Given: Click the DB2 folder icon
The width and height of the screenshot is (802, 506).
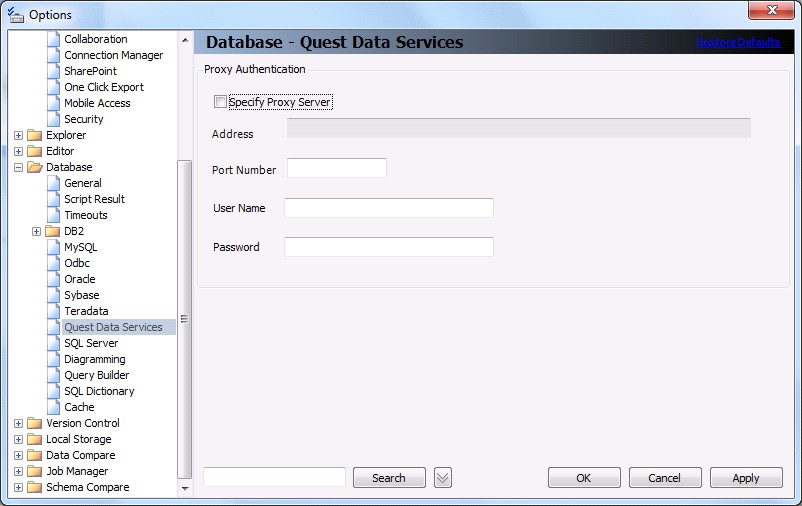Looking at the screenshot, I should coord(53,231).
